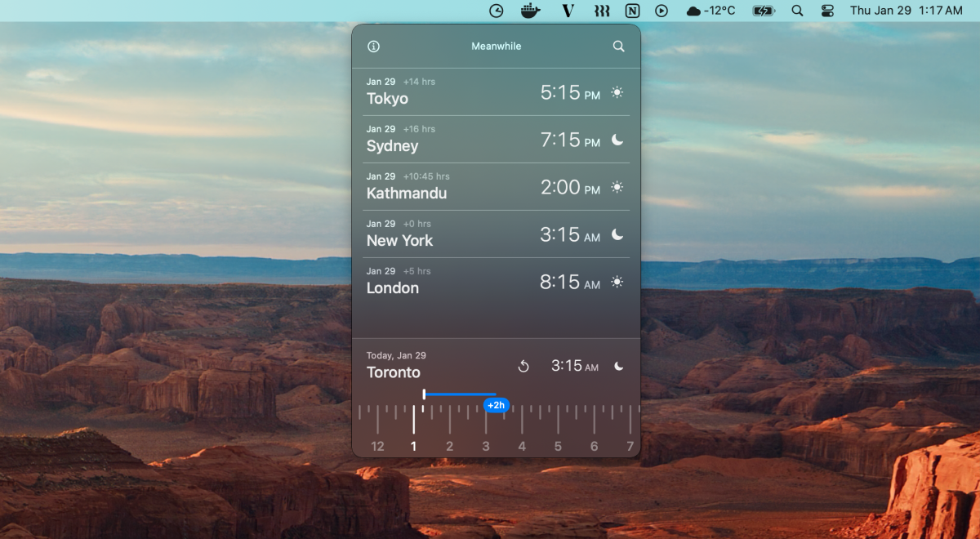Open Notion icon in menu bar
Image resolution: width=980 pixels, height=539 pixels.
click(x=632, y=11)
